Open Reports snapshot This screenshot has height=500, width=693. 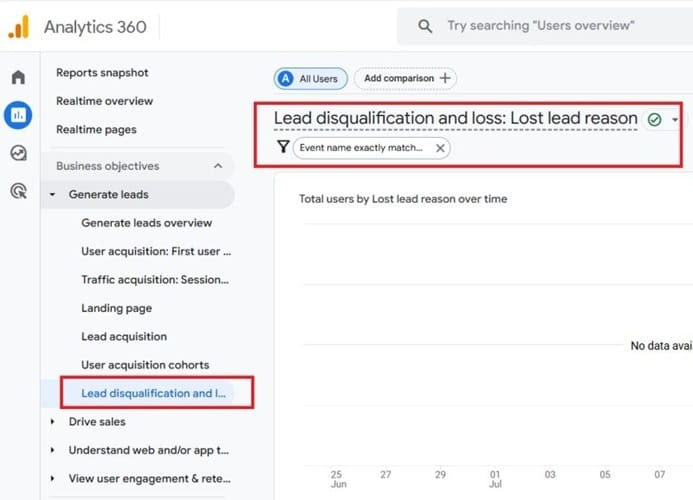click(102, 73)
